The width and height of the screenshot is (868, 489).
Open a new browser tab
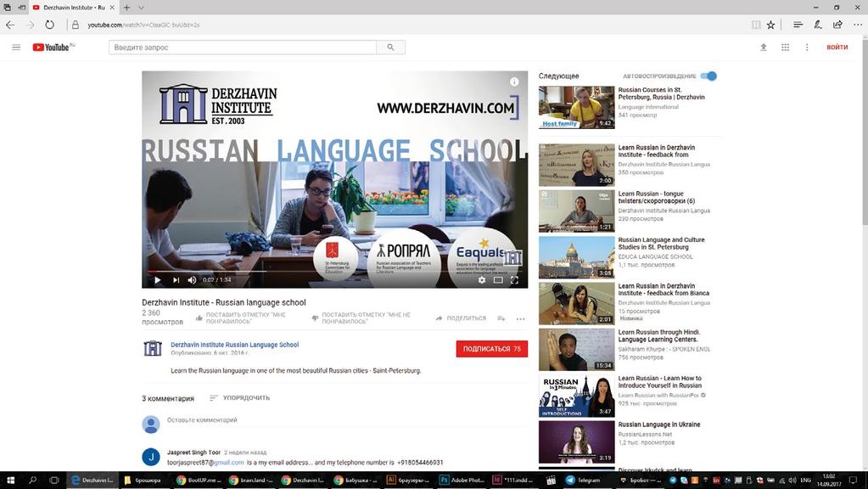[x=126, y=8]
